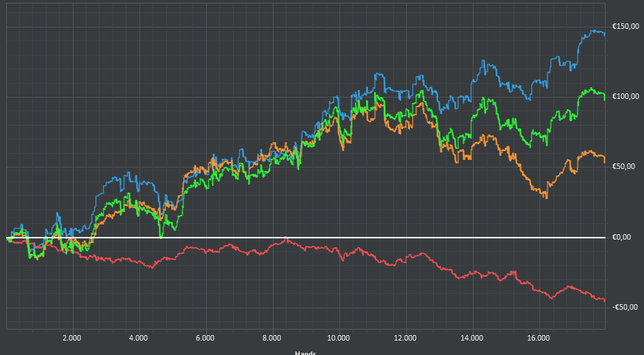Click the €150,00 y-axis label

(x=625, y=27)
